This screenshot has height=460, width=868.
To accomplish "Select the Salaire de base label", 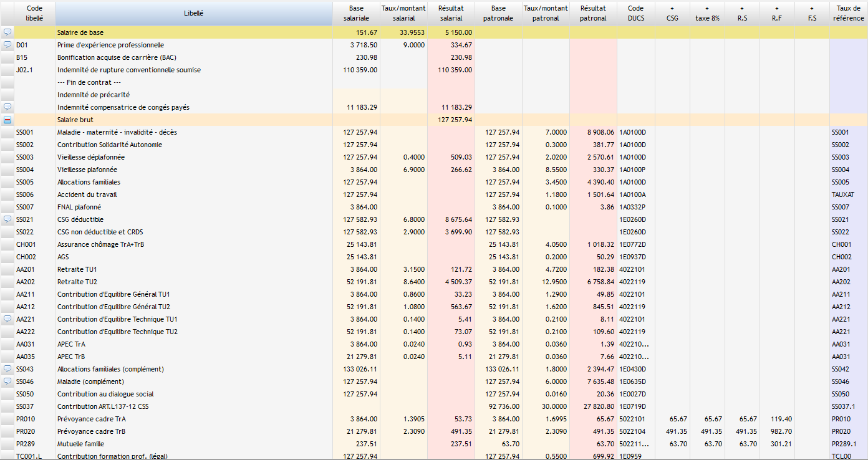I will tap(80, 32).
